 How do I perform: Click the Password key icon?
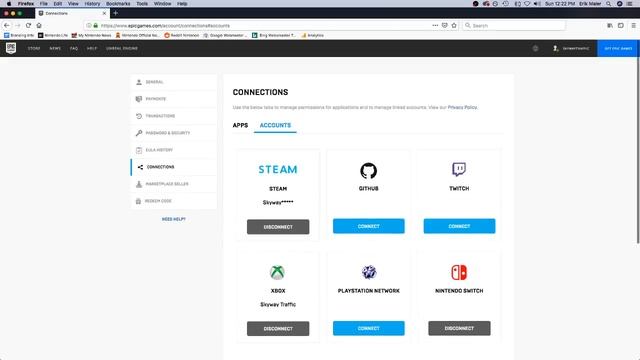pos(139,133)
